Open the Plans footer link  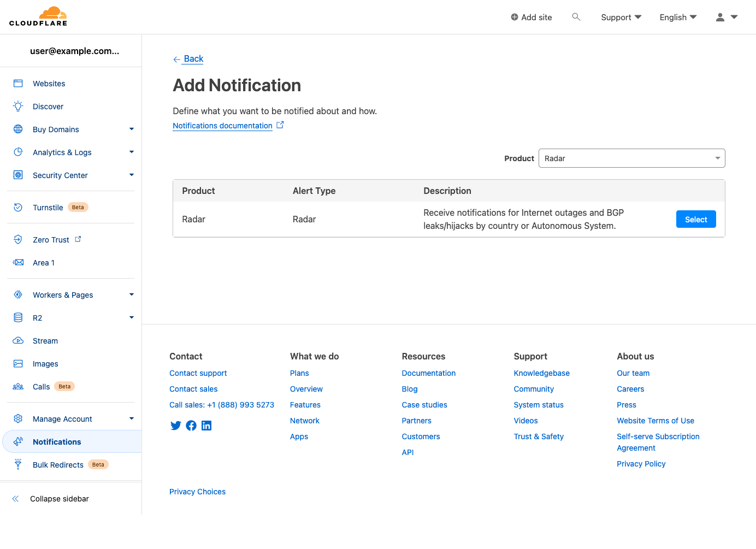(x=299, y=373)
